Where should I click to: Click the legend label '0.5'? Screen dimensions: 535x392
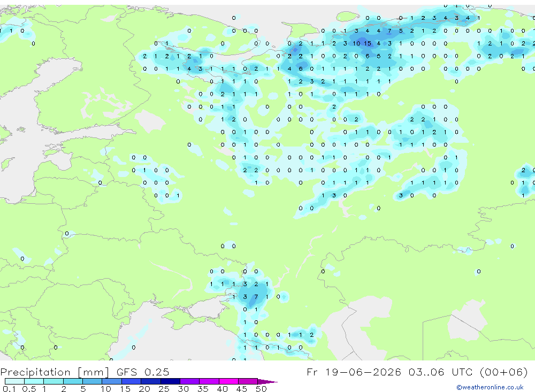click(x=29, y=389)
